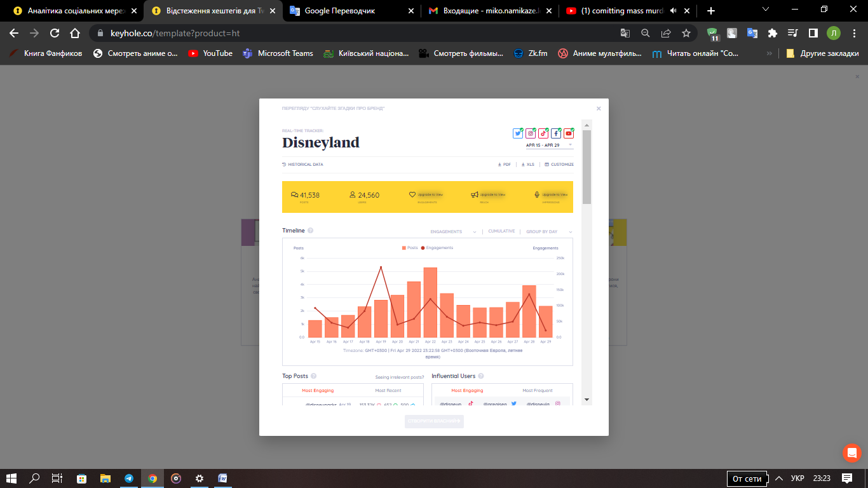Image resolution: width=868 pixels, height=488 pixels.
Task: Open Historical Data link
Action: pos(302,165)
